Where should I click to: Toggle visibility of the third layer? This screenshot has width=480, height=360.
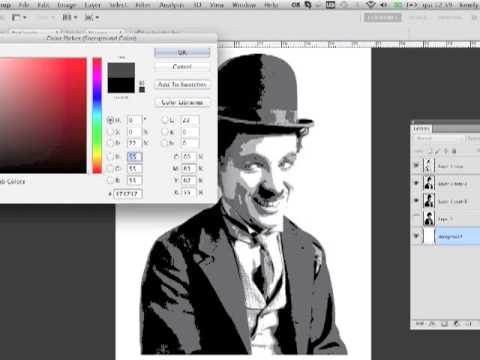point(416,201)
